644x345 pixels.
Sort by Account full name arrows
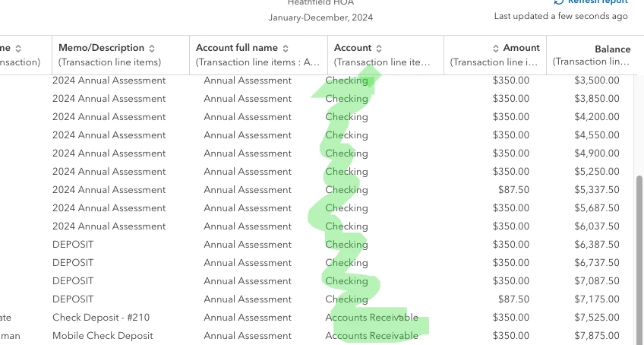[286, 49]
